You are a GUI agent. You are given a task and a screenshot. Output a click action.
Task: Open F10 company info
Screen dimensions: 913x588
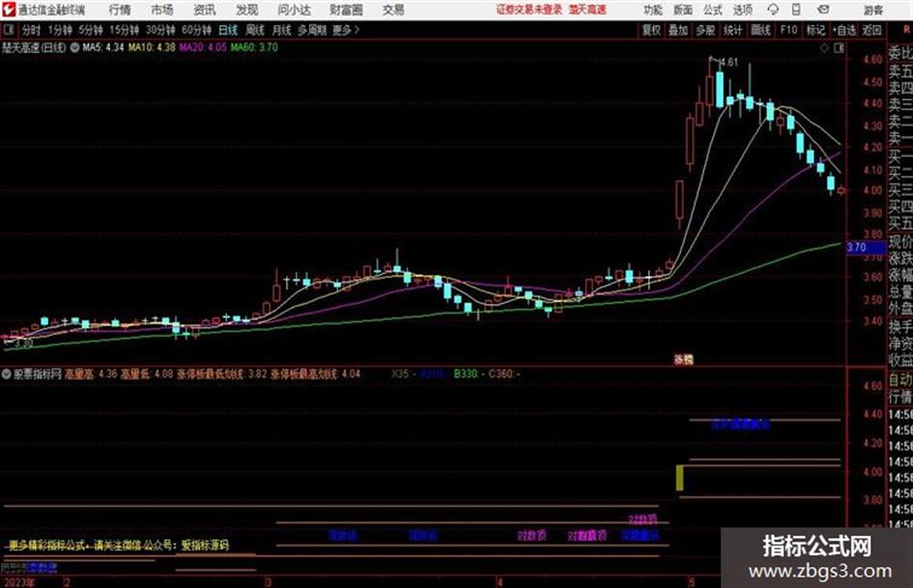(x=789, y=30)
